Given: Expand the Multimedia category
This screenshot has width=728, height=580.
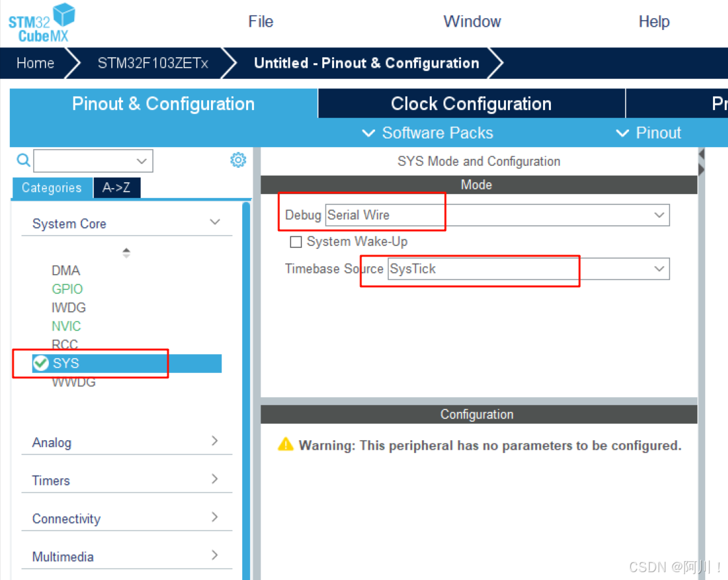Looking at the screenshot, I should pos(126,556).
